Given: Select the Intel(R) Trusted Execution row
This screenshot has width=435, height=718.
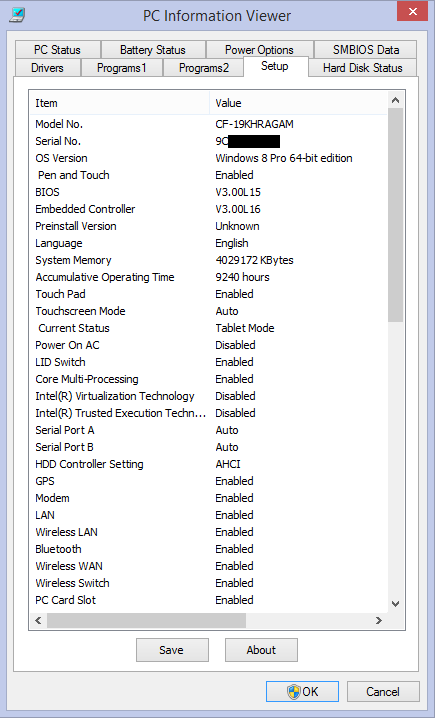Looking at the screenshot, I should (x=208, y=413).
